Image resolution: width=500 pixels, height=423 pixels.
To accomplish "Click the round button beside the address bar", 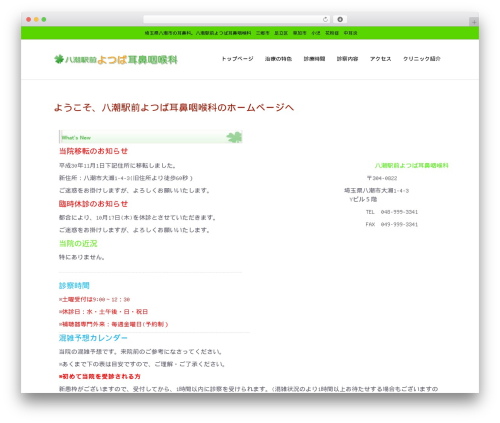I will point(340,19).
